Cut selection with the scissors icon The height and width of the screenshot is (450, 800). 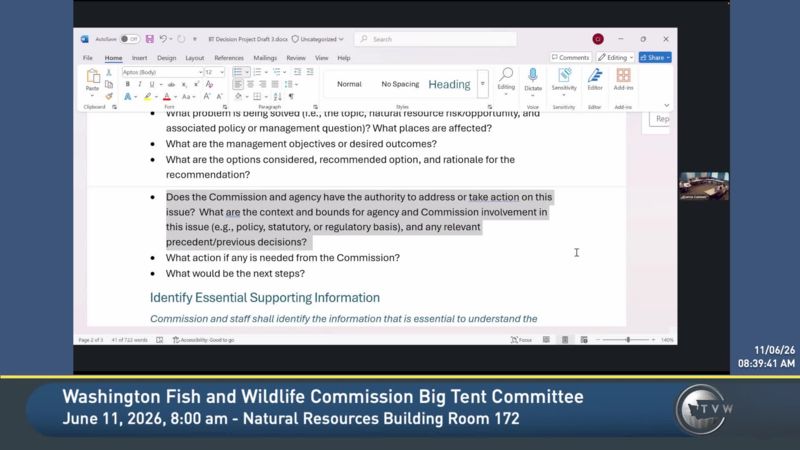[x=108, y=72]
